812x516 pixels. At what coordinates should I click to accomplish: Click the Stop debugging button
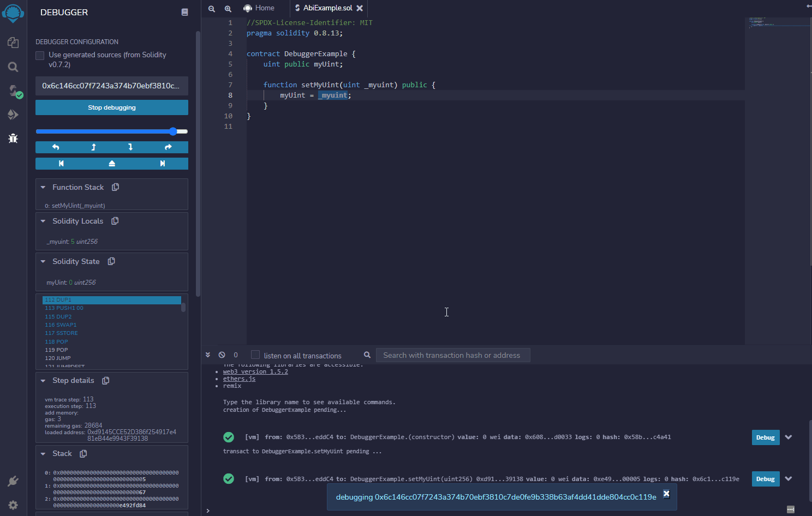click(112, 107)
